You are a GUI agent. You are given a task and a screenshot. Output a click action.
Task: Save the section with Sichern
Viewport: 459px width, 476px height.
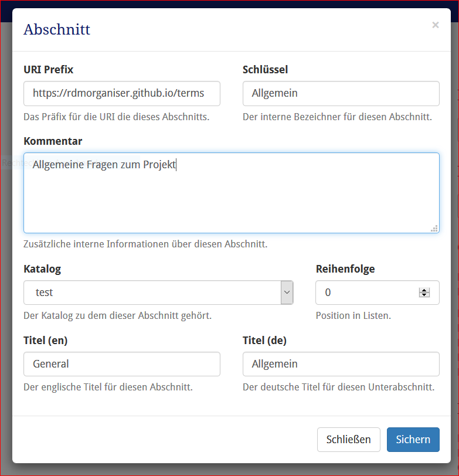pos(413,439)
